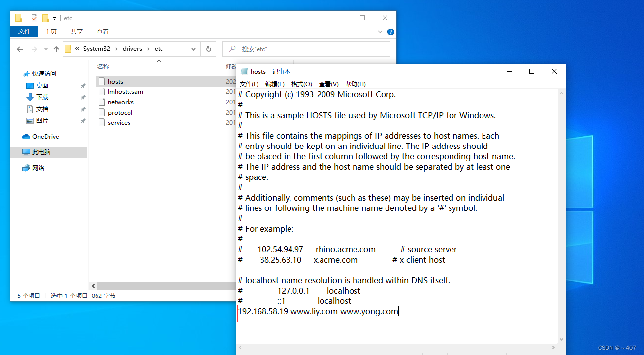644x355 pixels.
Task: Click the Explorer help question mark icon
Action: click(x=391, y=32)
